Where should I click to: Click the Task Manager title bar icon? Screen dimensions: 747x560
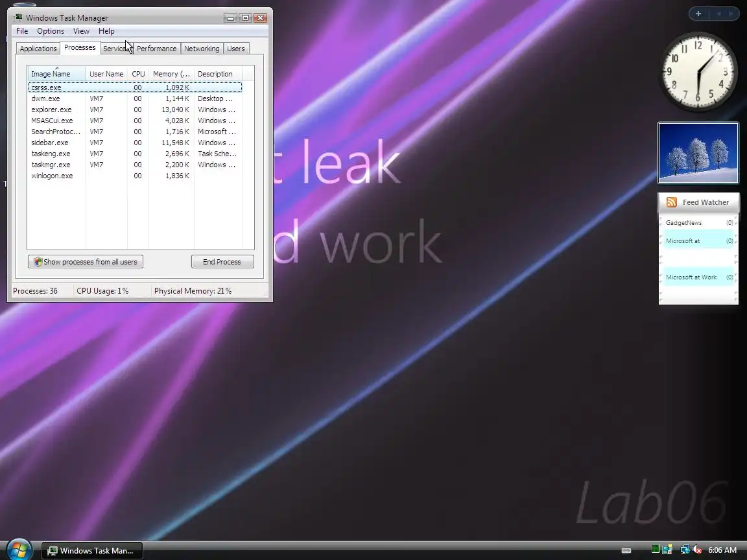tap(18, 17)
